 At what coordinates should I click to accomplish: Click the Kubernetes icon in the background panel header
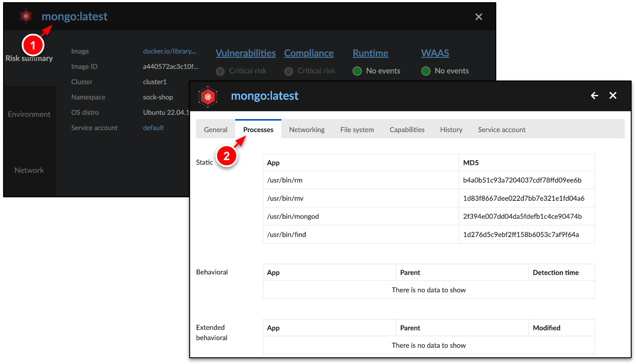(26, 16)
